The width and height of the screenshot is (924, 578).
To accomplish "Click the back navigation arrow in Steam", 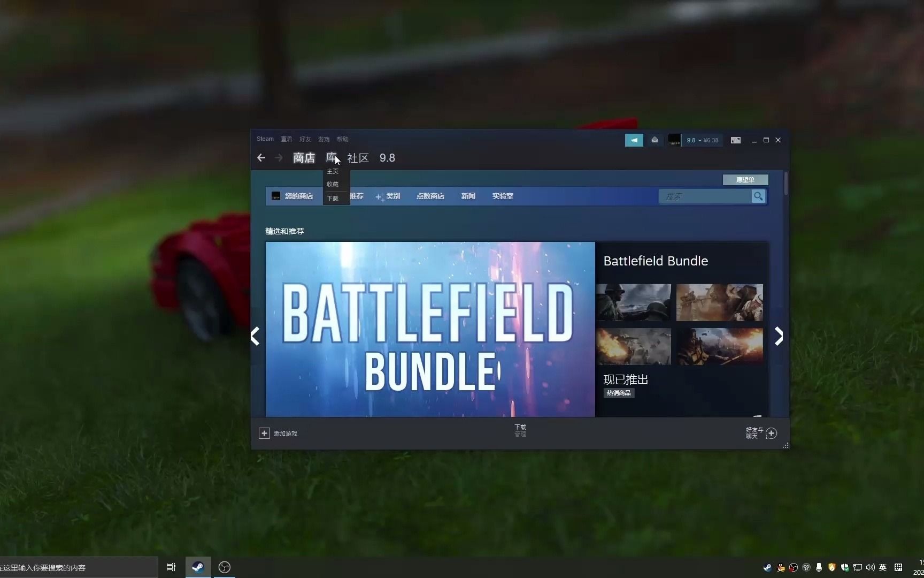I will point(261,158).
